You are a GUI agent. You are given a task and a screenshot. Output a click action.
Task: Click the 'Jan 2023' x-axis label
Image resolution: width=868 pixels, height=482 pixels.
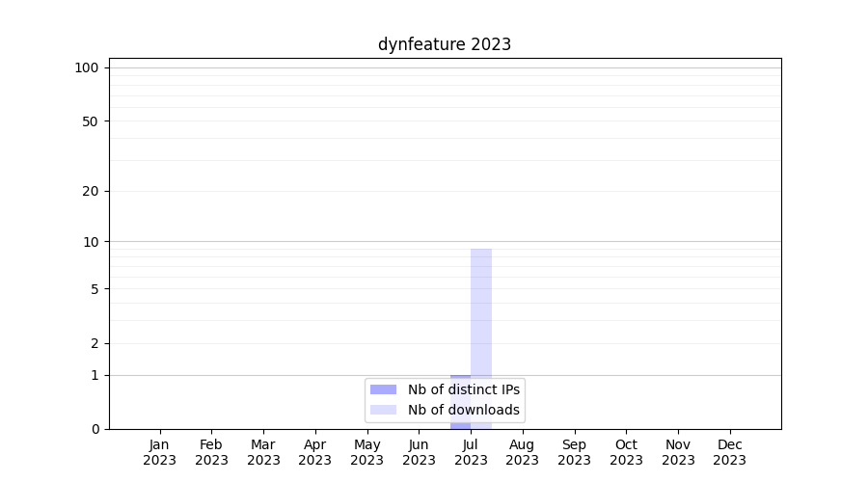click(160, 452)
